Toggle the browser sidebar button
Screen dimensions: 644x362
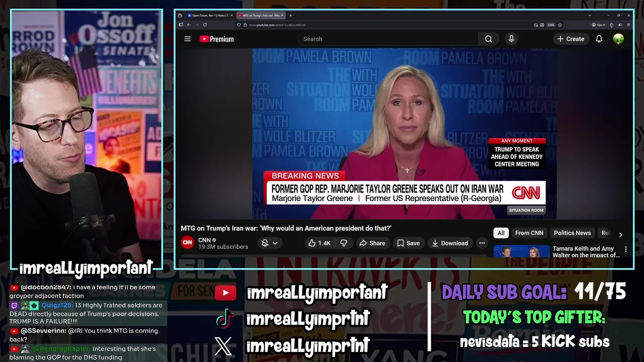(x=181, y=25)
